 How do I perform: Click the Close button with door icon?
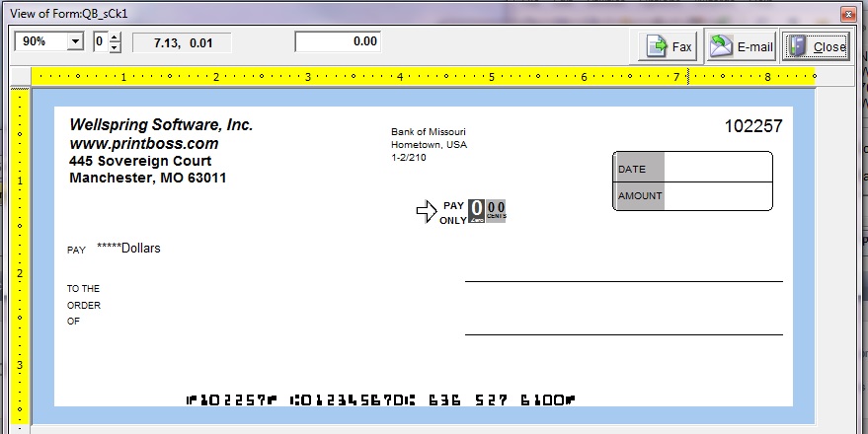(x=816, y=46)
